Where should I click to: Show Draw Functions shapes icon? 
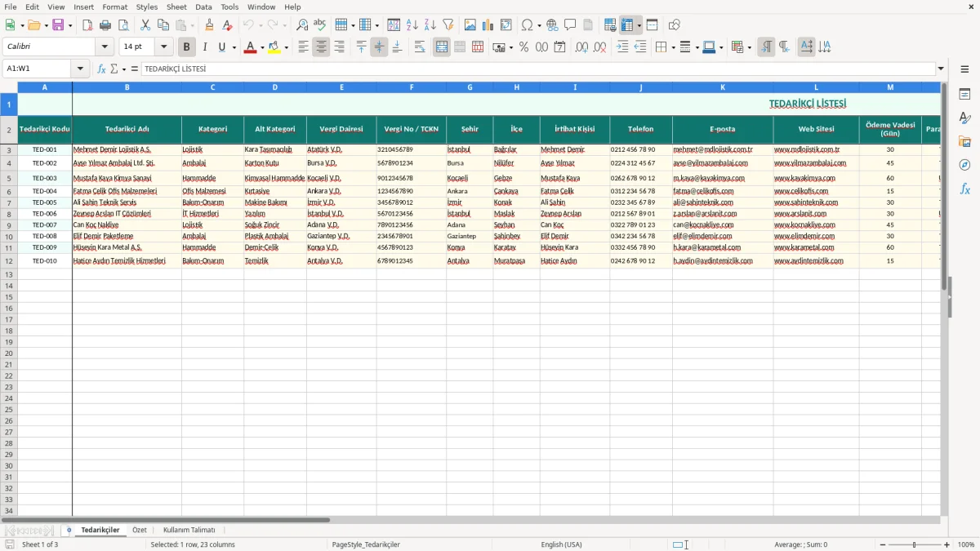(674, 25)
